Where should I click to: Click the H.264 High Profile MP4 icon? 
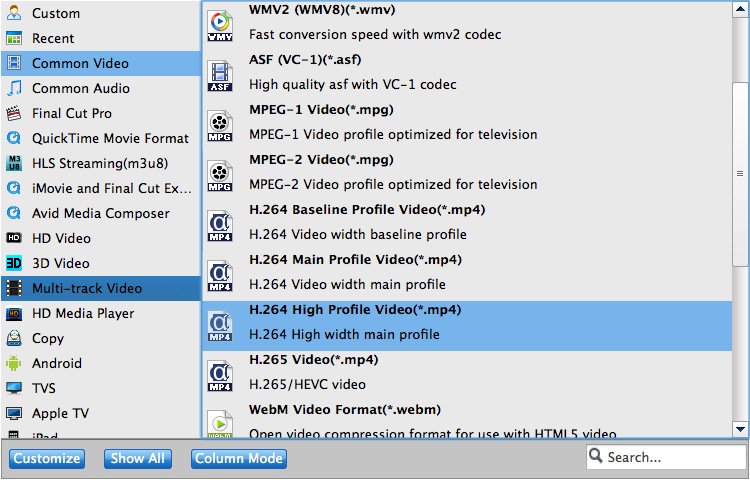220,326
